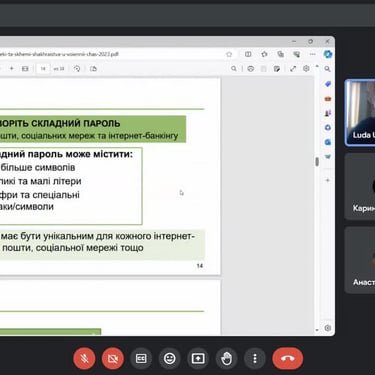Click the PDF vertical scrollbar thumb
The width and height of the screenshot is (375, 375).
pyautogui.click(x=317, y=162)
